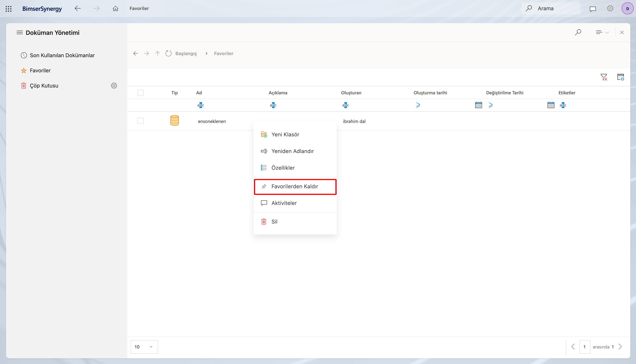Navigate forward in the folder breadcrumb bar

147,53
